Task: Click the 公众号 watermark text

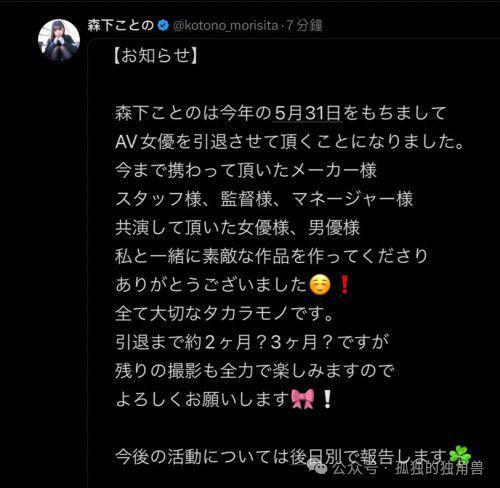Action: pyautogui.click(x=354, y=469)
